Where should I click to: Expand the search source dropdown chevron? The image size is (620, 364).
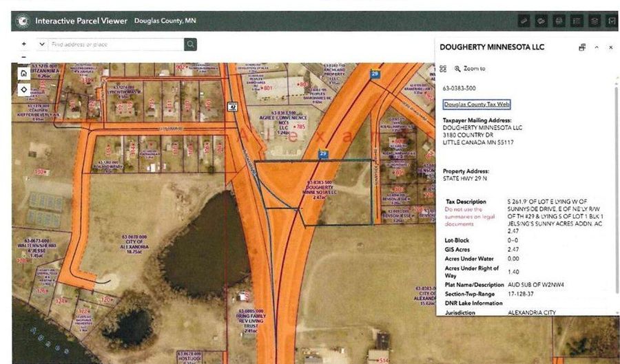[42, 44]
